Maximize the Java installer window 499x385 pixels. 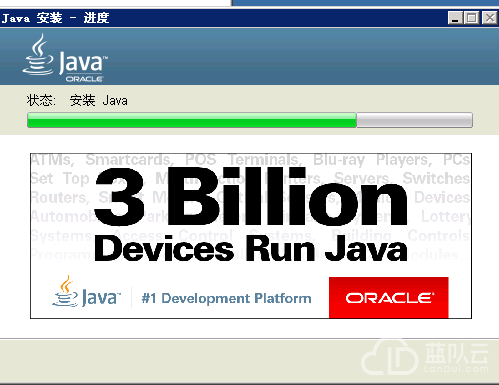[472, 18]
